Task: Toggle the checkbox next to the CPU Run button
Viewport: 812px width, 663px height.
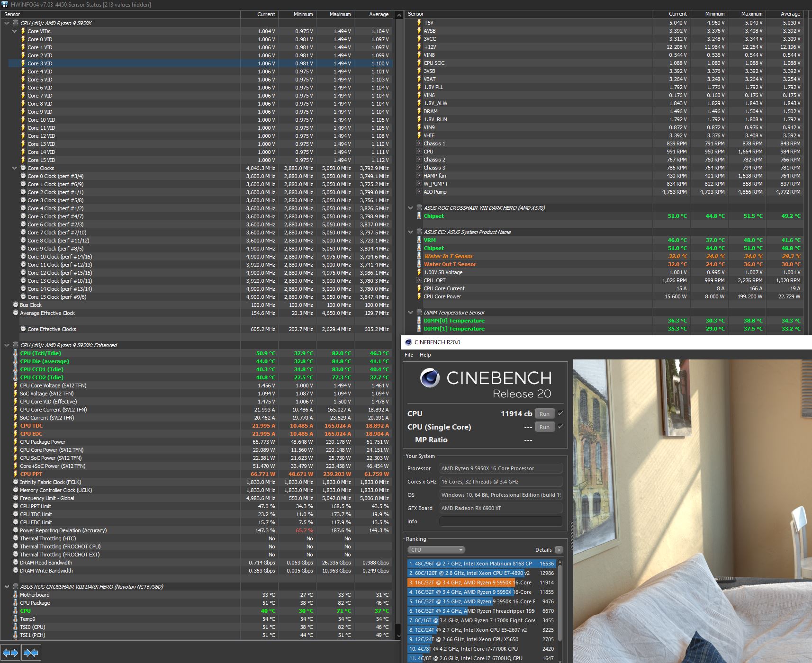Action: 560,413
